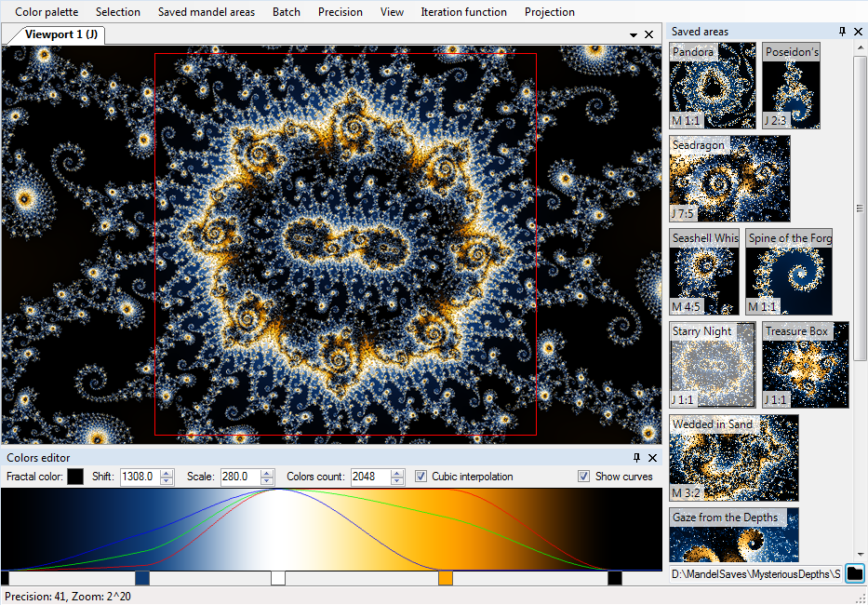Select the blue gradient stop marker
Image resolution: width=868 pixels, height=605 pixels.
click(x=142, y=578)
